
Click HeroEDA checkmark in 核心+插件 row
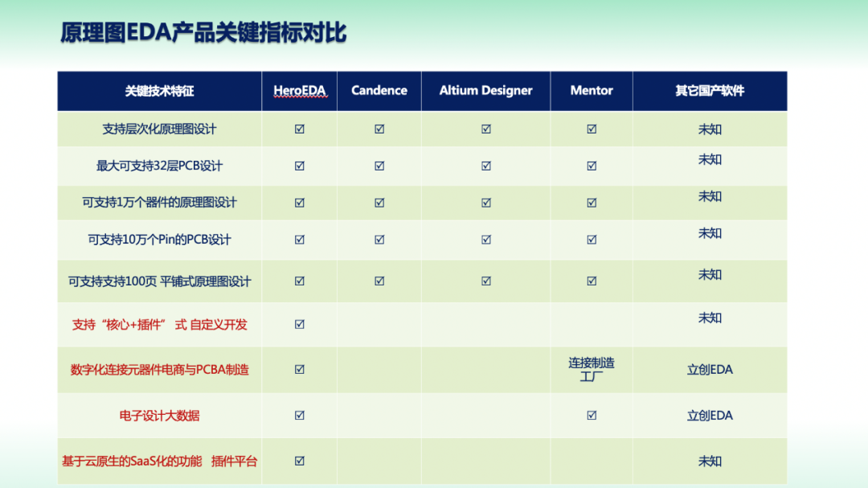[300, 324]
